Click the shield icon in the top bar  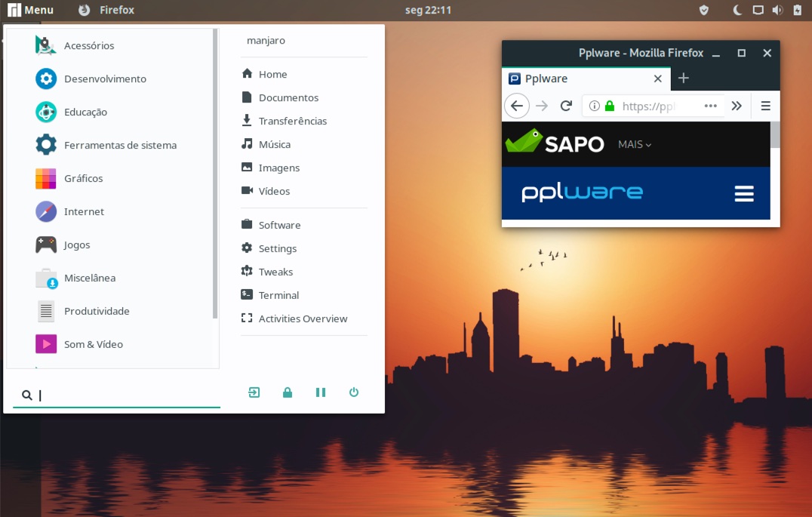[703, 10]
